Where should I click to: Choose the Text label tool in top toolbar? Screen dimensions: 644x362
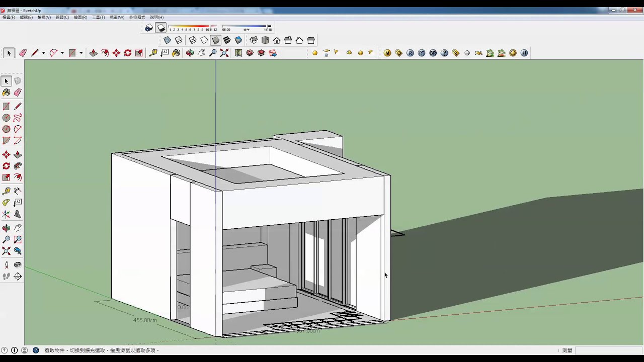(165, 53)
